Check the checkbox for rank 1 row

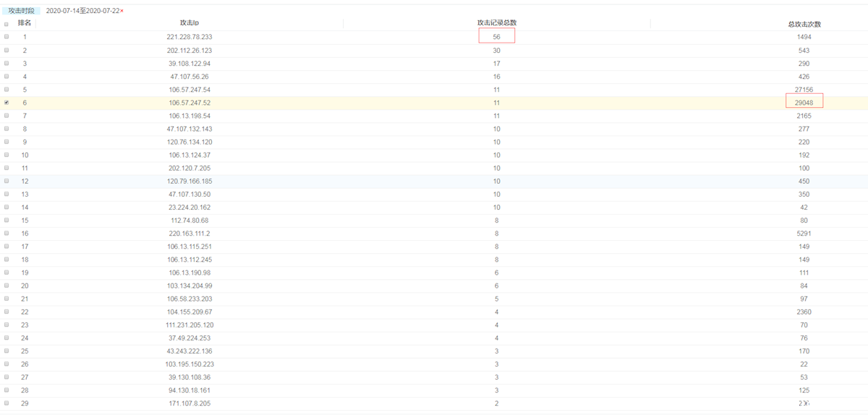pyautogui.click(x=7, y=37)
